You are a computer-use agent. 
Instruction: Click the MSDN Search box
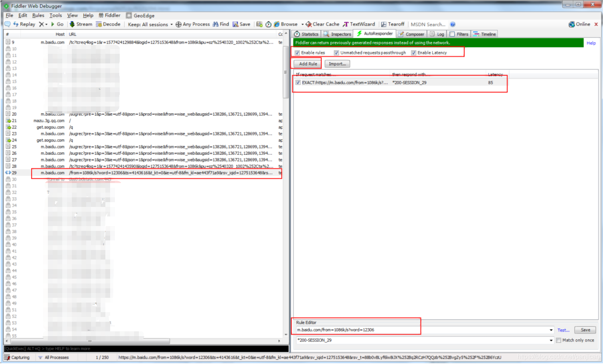point(428,24)
